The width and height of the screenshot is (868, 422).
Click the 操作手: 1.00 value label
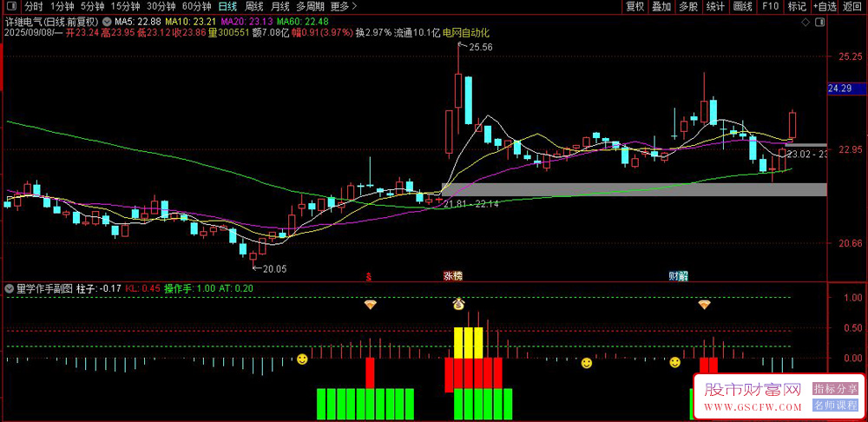pos(191,288)
